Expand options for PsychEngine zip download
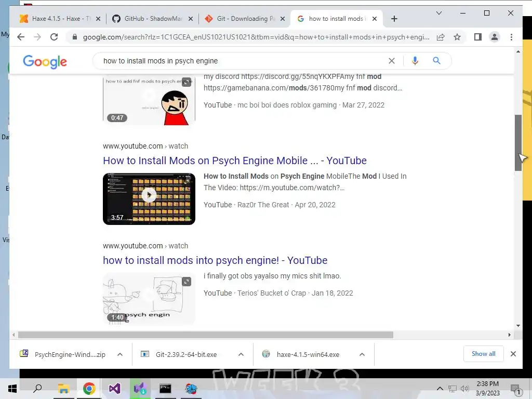This screenshot has height=399, width=532. coord(120,354)
